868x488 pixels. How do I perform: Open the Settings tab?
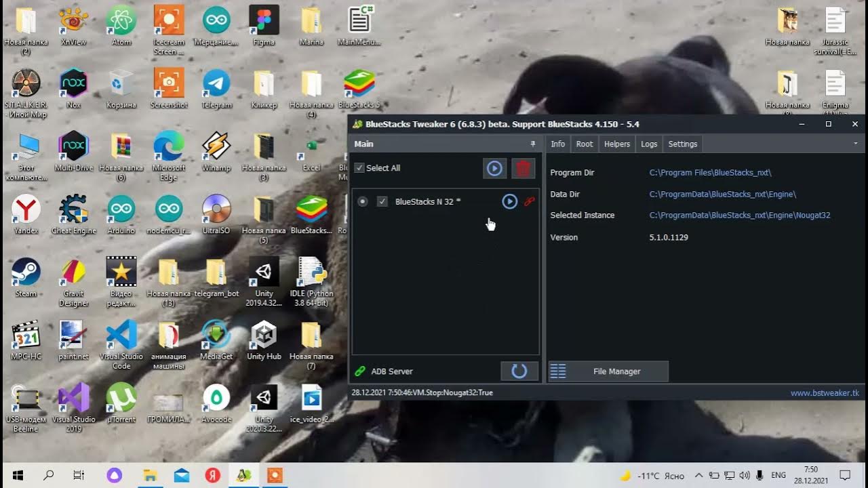(x=682, y=144)
